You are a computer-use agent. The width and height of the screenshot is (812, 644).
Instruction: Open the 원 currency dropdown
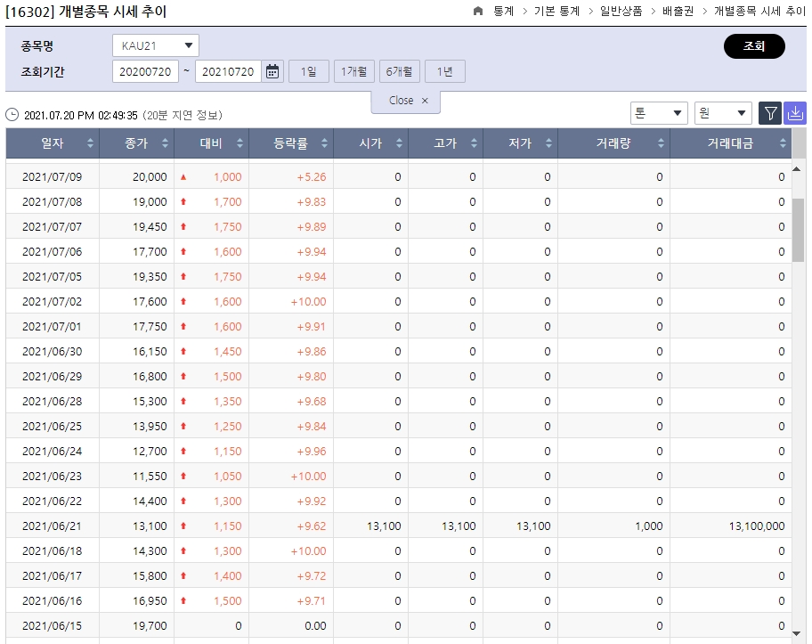723,113
